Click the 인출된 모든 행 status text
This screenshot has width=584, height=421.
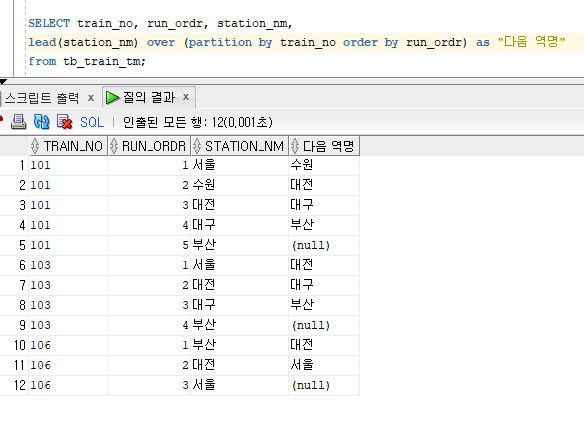[x=197, y=122]
